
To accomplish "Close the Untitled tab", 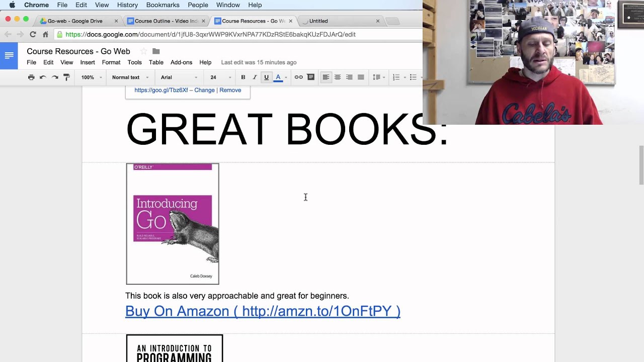I will (378, 21).
